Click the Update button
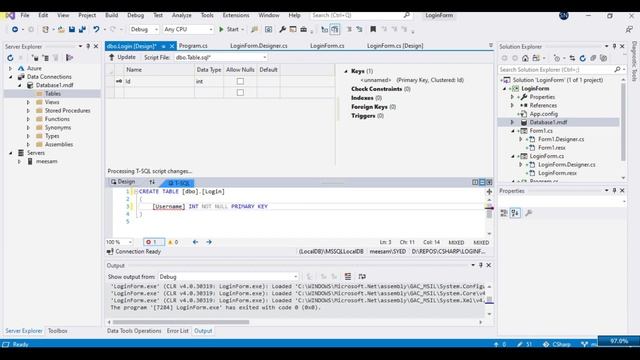The height and width of the screenshot is (360, 640). pos(122,58)
